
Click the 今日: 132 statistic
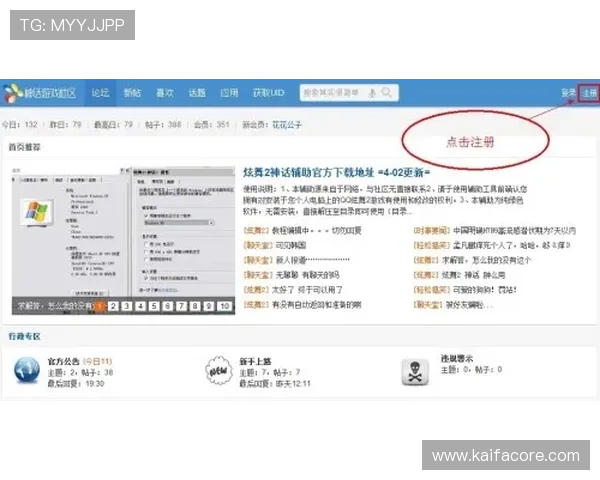tap(20, 124)
